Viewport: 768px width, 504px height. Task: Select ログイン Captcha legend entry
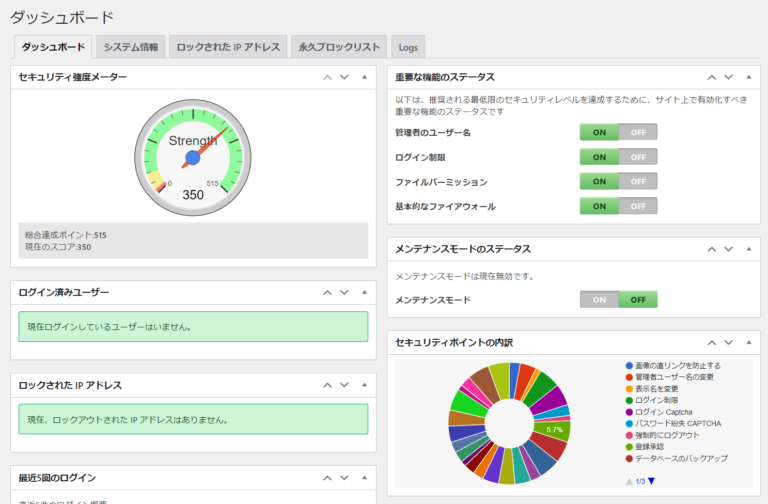[659, 412]
